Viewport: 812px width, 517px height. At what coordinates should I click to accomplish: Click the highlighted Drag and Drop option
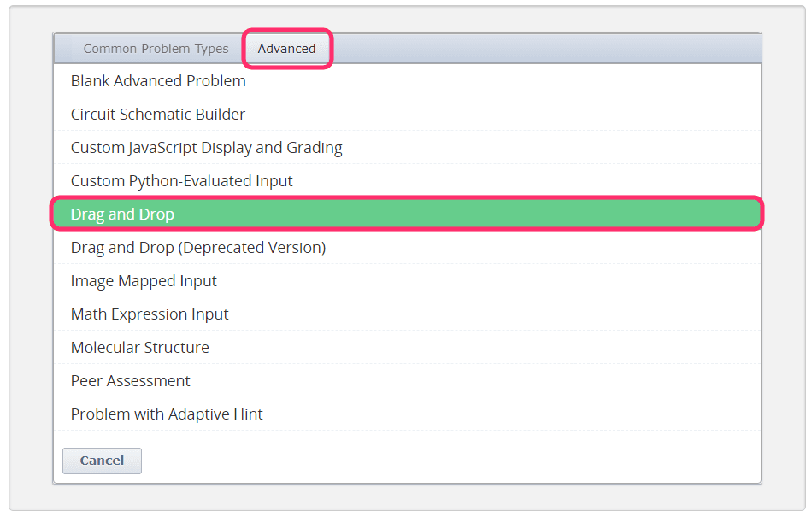coord(122,214)
